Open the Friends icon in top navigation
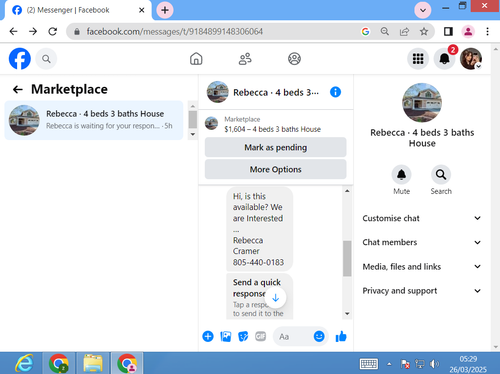Image resolution: width=500 pixels, height=374 pixels. (x=245, y=59)
